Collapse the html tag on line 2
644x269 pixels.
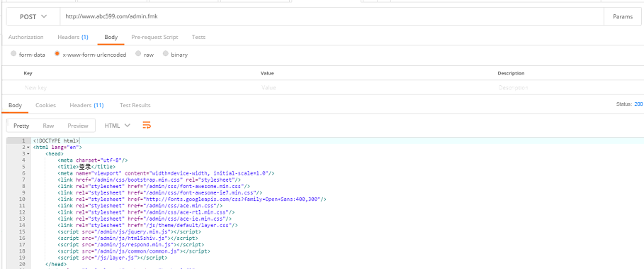point(28,147)
